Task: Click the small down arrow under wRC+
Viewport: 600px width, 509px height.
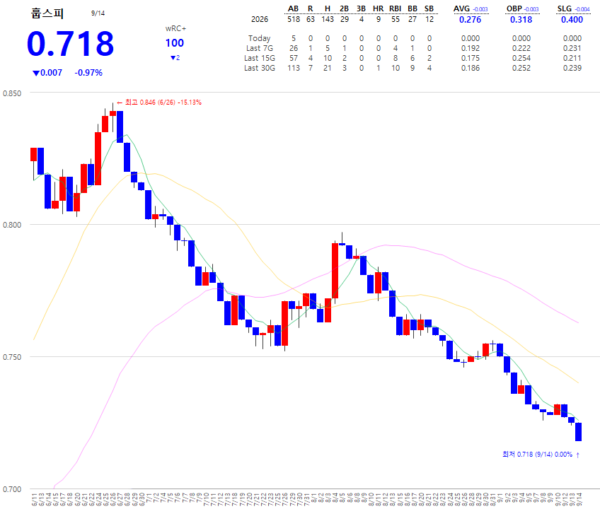Action: (175, 58)
